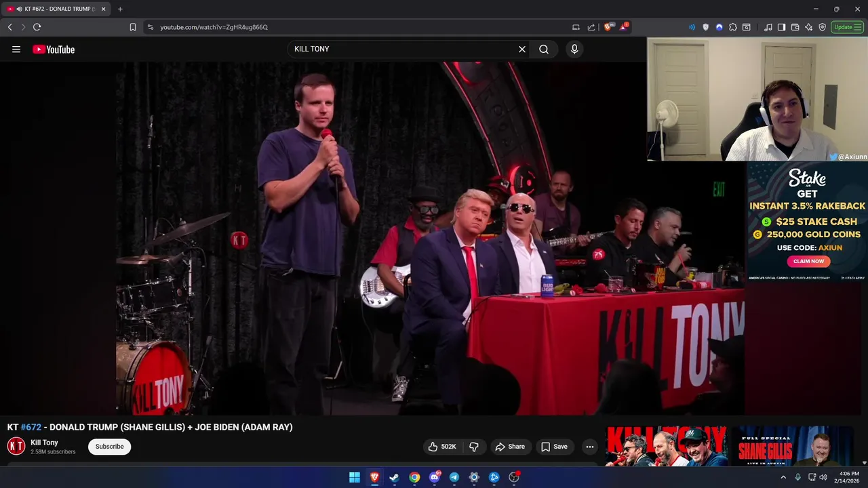
Task: Open OBS Studio from taskbar
Action: pos(514,477)
